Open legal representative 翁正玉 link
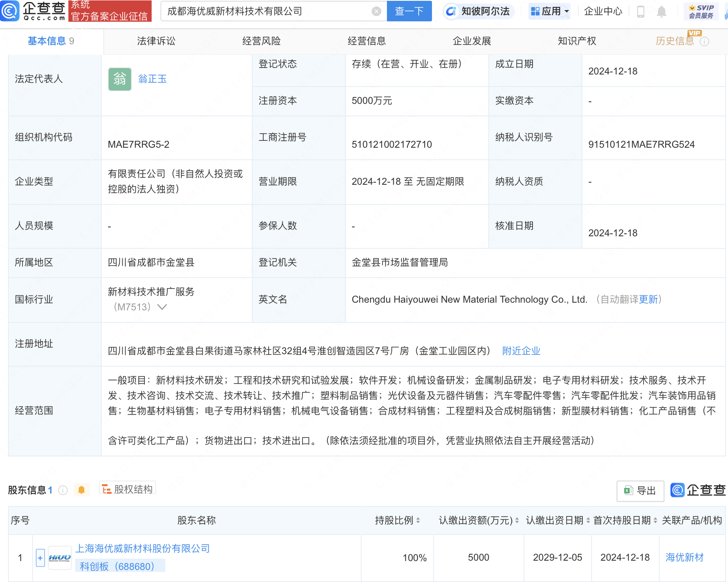The height and width of the screenshot is (582, 728). click(x=152, y=79)
